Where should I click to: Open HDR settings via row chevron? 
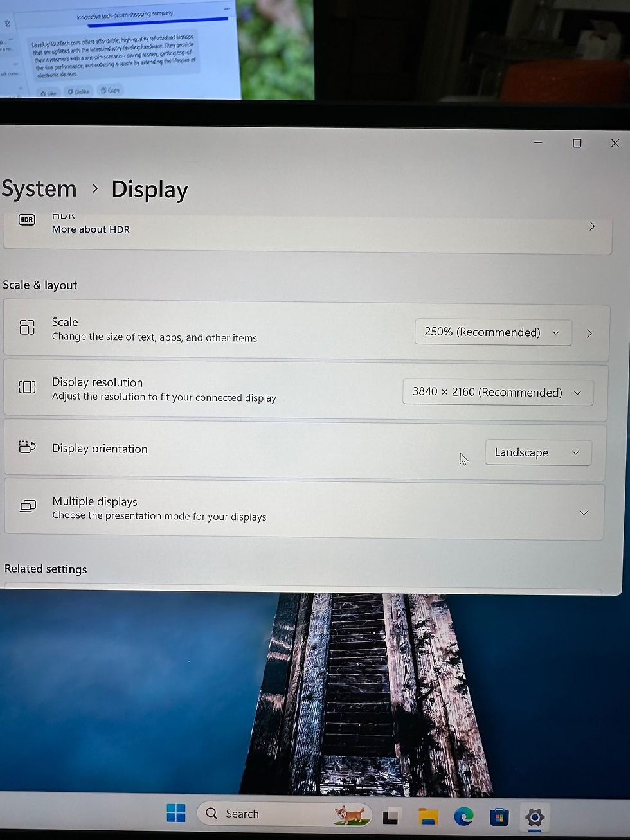coord(592,226)
